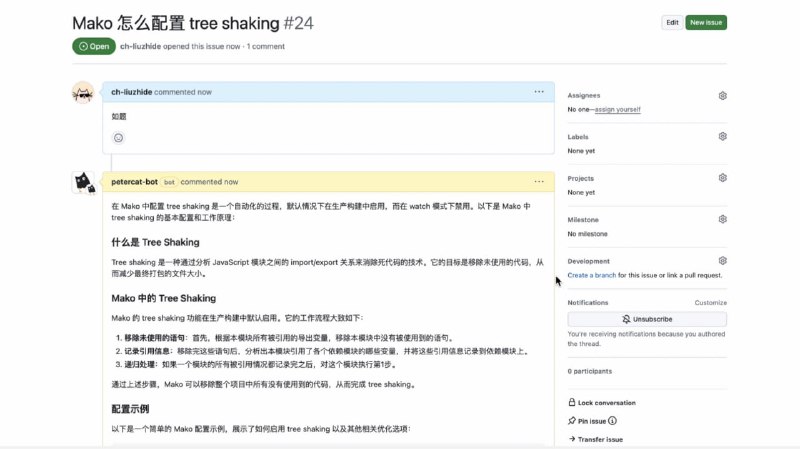Click the "Create a branch" link
Screen dimensions: 800x449
591,275
